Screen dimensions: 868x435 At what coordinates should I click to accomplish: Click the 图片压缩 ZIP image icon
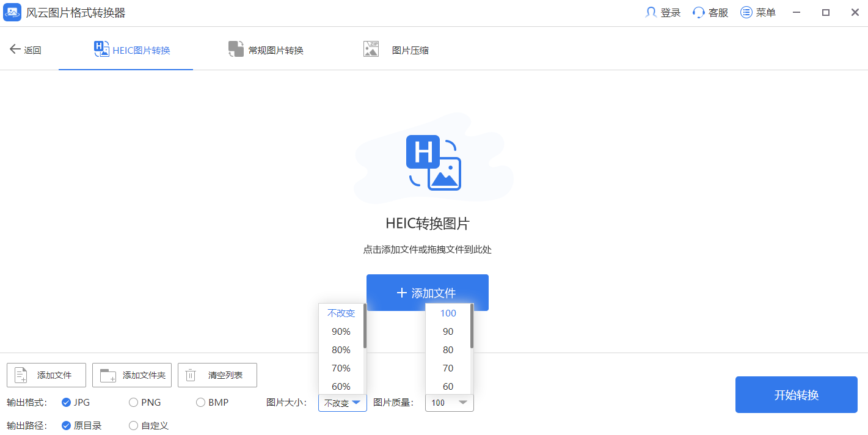point(370,49)
